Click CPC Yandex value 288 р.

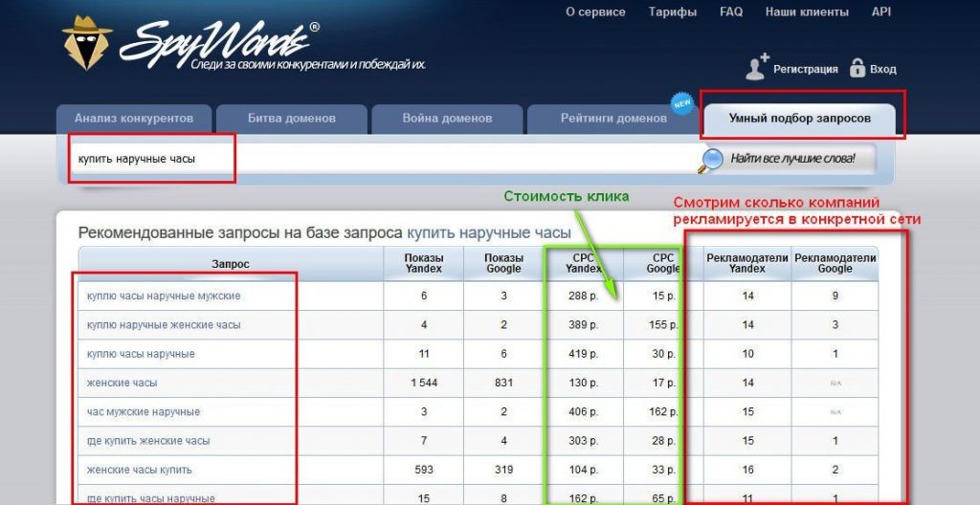pyautogui.click(x=583, y=296)
